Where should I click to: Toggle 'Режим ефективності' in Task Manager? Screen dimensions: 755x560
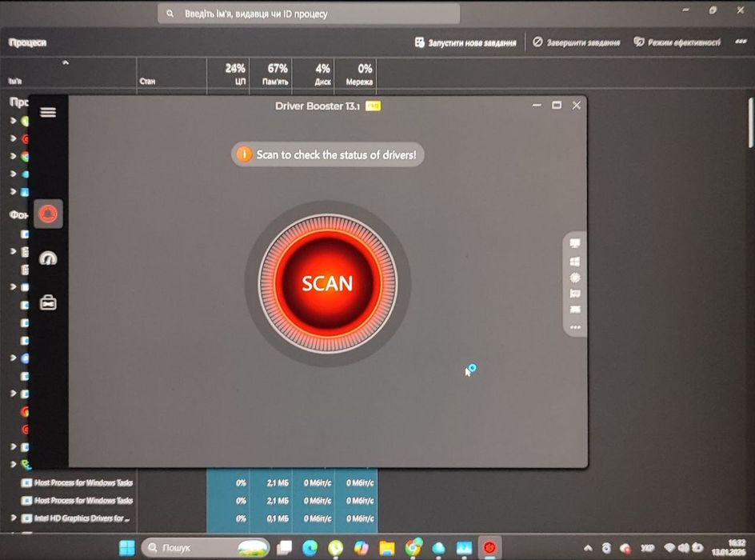[677, 42]
